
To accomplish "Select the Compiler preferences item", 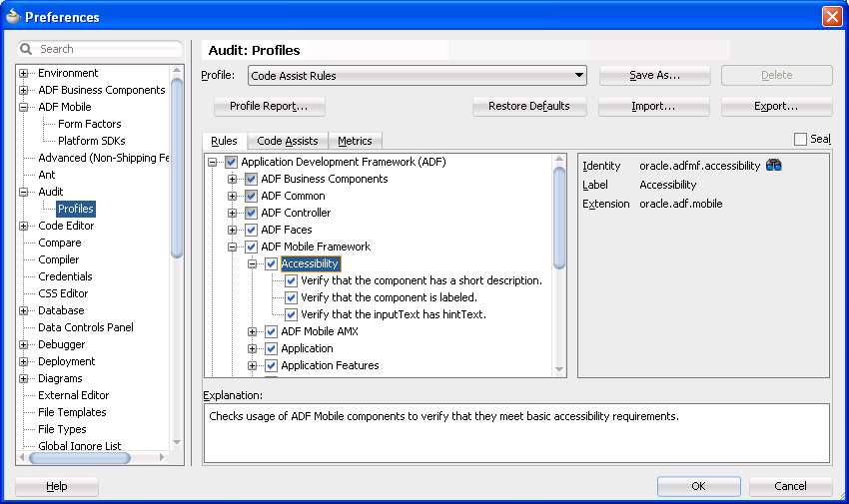I will click(x=59, y=259).
